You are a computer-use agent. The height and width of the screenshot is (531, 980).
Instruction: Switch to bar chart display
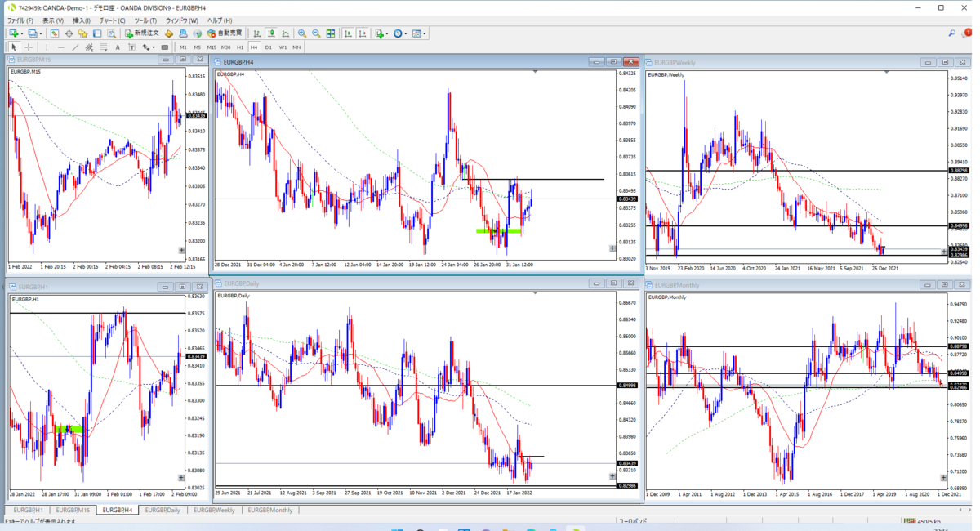256,33
